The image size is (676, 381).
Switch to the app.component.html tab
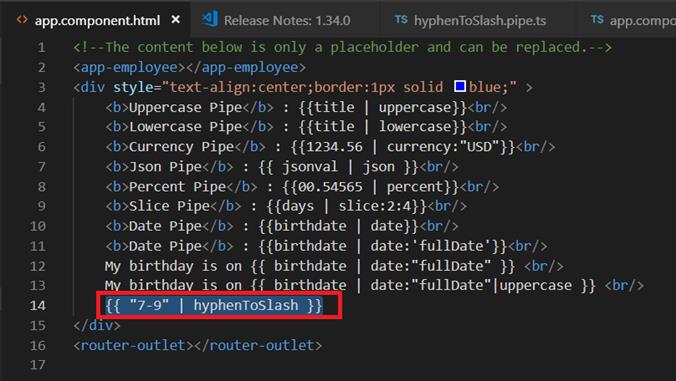[95, 19]
